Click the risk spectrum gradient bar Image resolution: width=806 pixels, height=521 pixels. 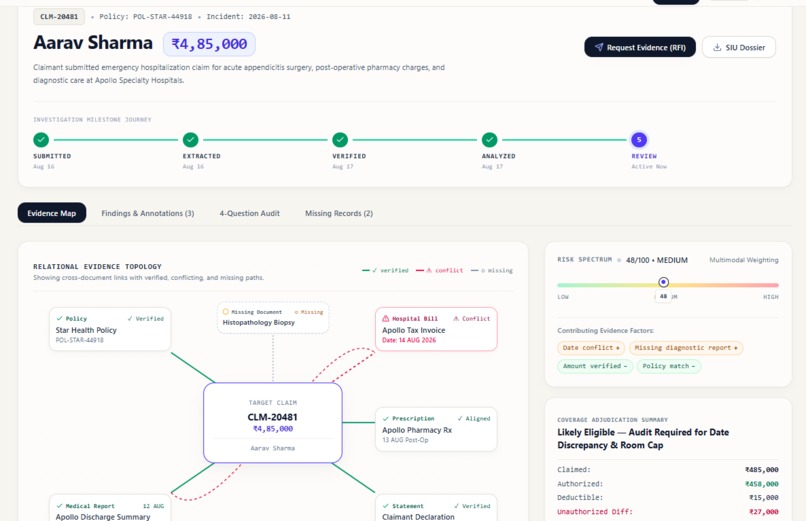[668, 285]
